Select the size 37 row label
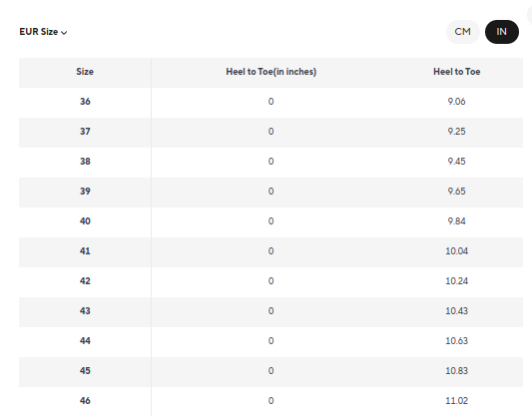532x416 pixels. [85, 132]
